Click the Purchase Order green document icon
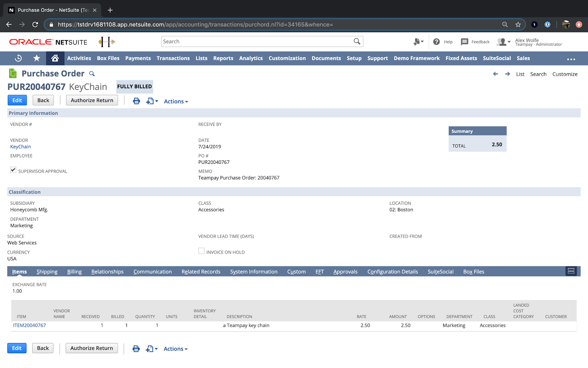This screenshot has height=368, width=588. [x=13, y=74]
